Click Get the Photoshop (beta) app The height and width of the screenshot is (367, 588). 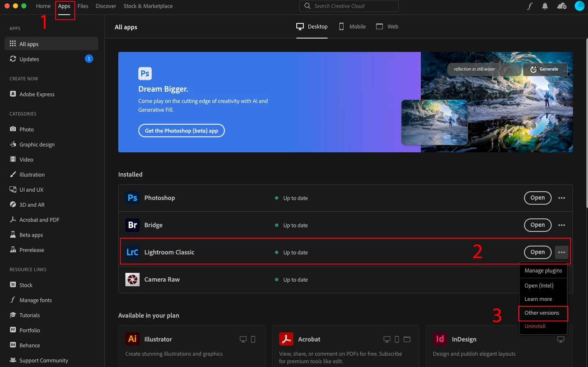click(x=181, y=131)
